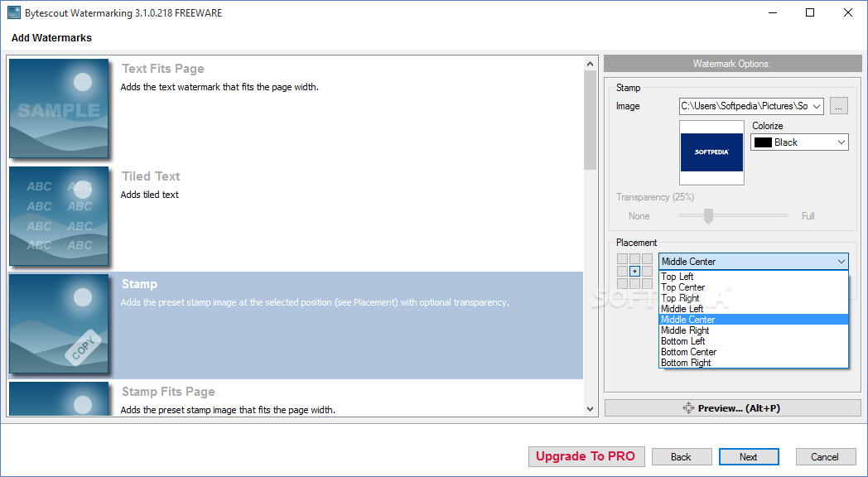This screenshot has width=868, height=477.
Task: Click the Transparency slider thumb
Action: coord(708,216)
